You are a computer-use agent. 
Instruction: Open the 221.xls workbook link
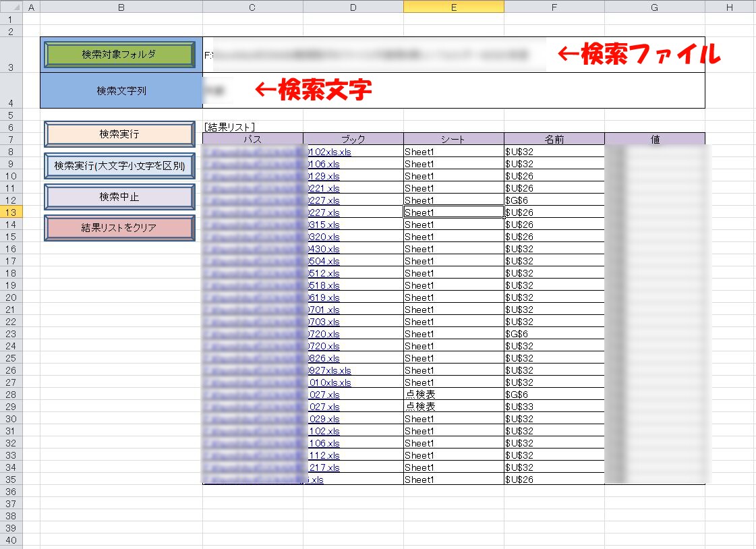coord(324,188)
